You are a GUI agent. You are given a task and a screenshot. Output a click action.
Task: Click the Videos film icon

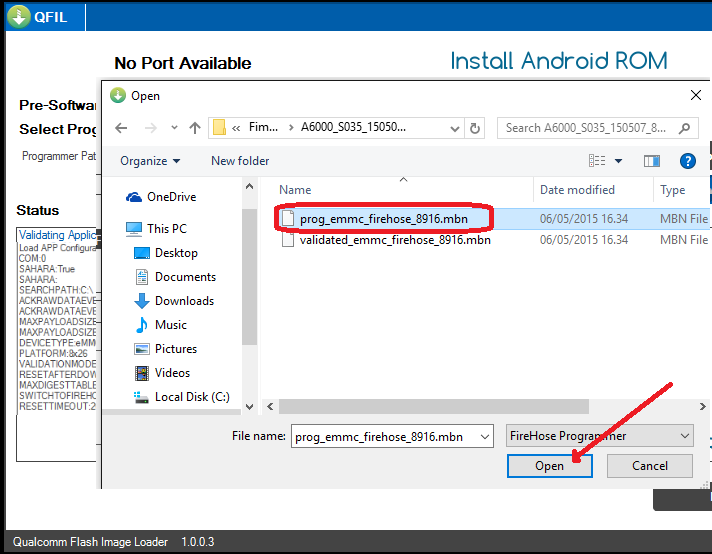point(142,373)
